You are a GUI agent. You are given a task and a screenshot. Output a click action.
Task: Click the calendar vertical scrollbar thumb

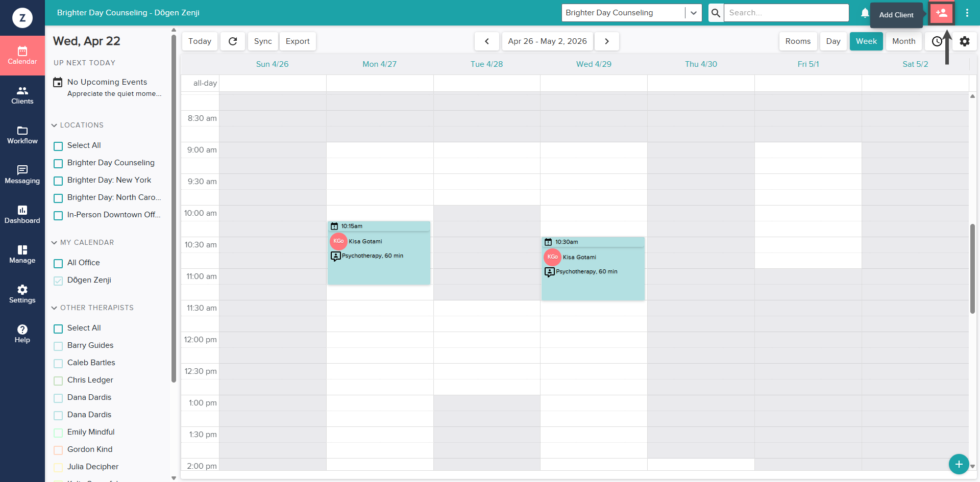pyautogui.click(x=973, y=268)
